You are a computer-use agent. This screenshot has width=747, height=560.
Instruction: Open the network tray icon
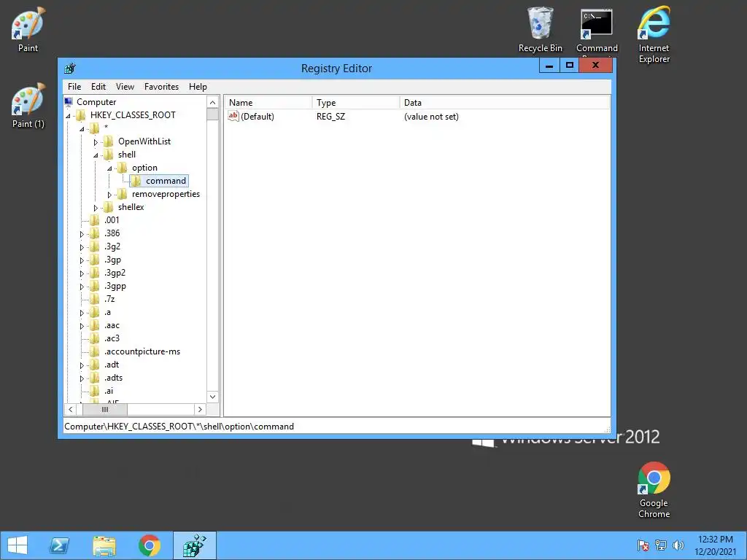[x=661, y=545]
